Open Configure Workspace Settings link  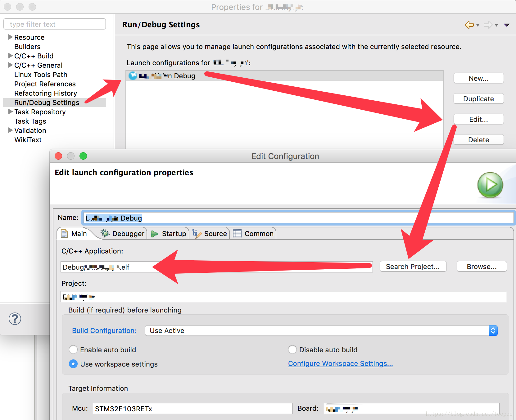(340, 363)
